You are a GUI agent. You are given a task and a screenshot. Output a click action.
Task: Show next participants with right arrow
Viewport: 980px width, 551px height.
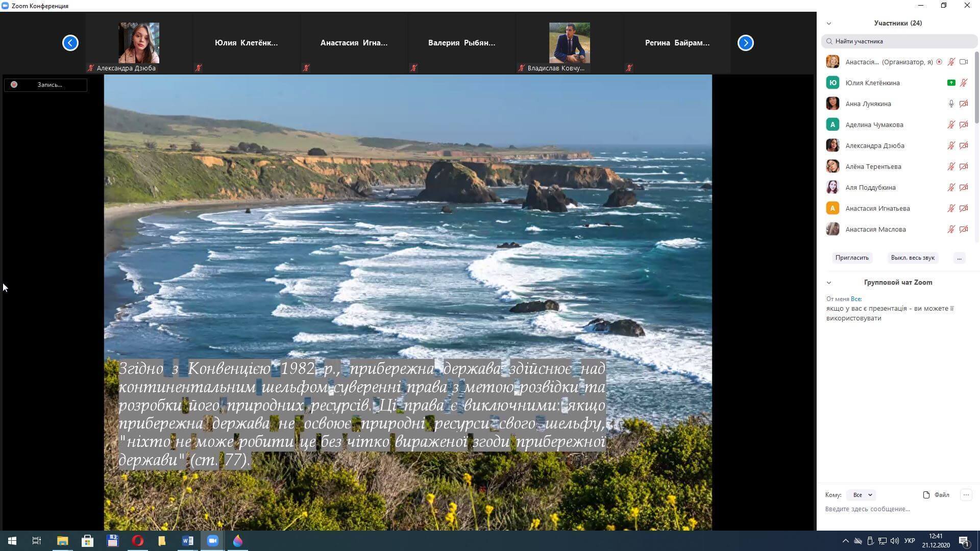[x=745, y=43]
